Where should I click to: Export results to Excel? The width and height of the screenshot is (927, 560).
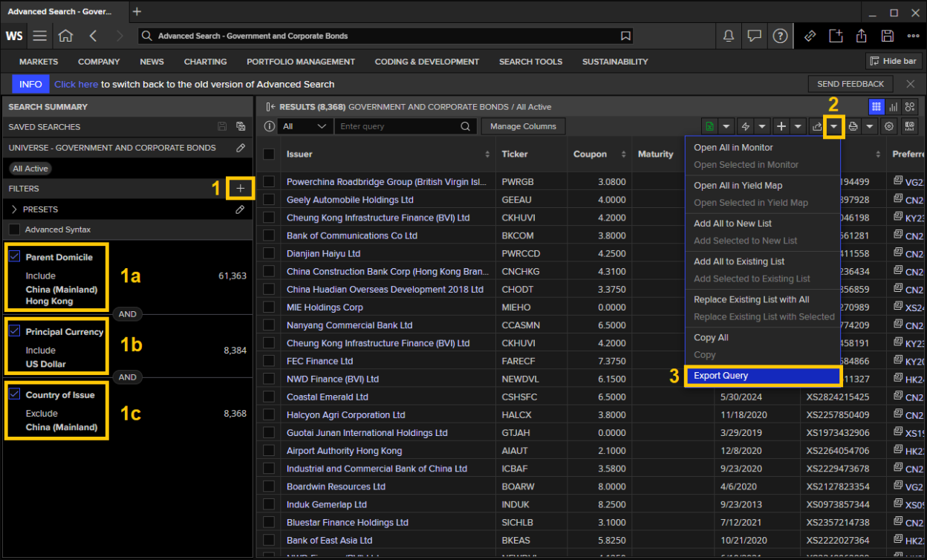[709, 126]
